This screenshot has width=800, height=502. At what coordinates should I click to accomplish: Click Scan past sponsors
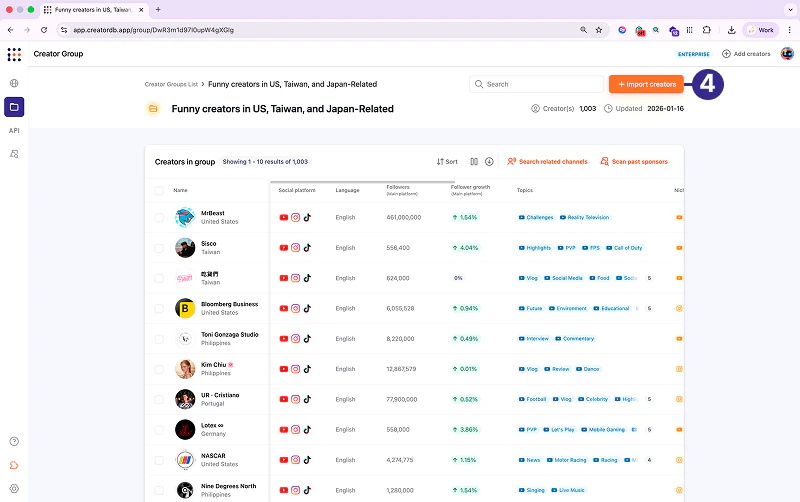[634, 162]
